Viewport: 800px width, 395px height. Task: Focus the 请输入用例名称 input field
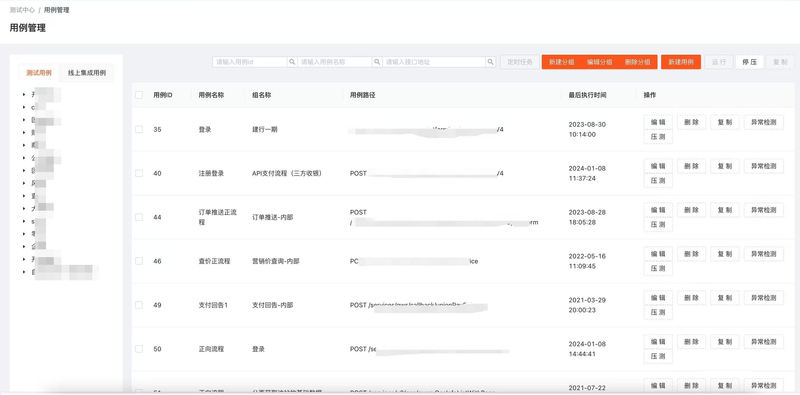(335, 62)
